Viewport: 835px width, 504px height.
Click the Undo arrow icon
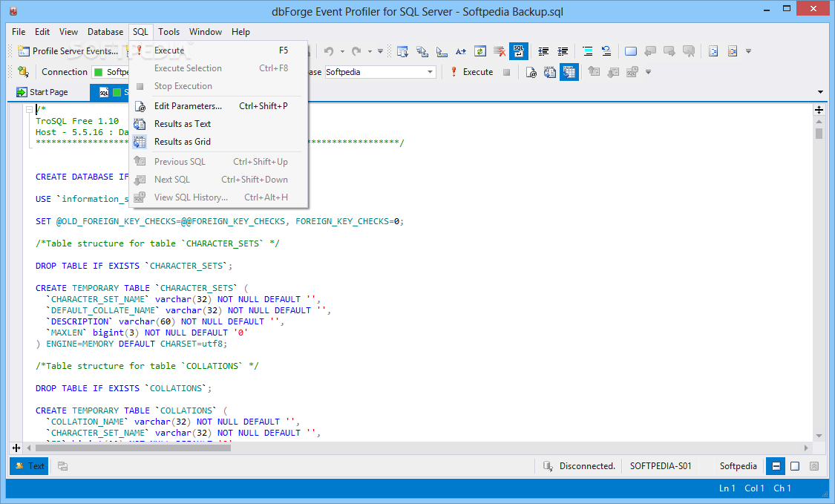329,51
